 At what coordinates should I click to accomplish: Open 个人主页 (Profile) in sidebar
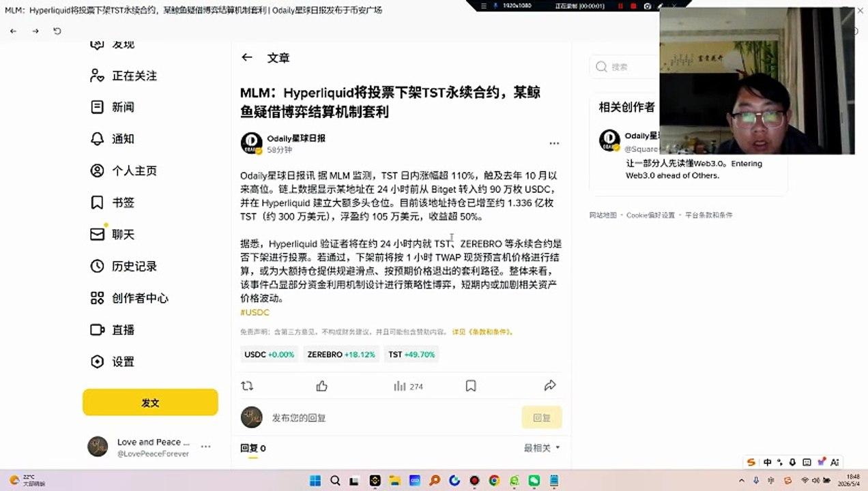pyautogui.click(x=124, y=170)
